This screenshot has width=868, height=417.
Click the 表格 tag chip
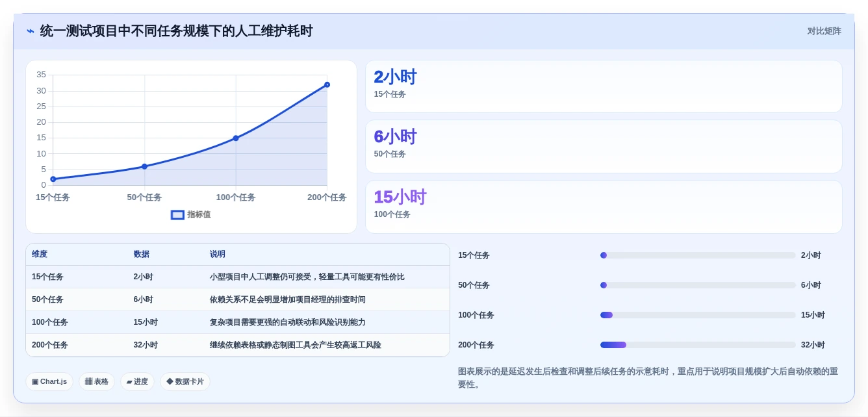97,382
